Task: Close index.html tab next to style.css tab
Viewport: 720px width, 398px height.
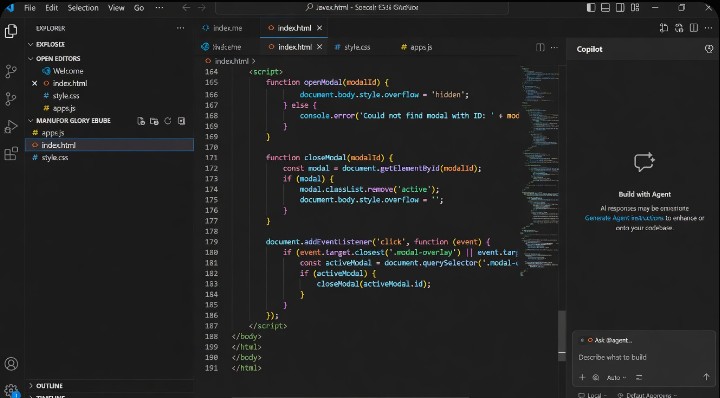Action: (x=320, y=47)
